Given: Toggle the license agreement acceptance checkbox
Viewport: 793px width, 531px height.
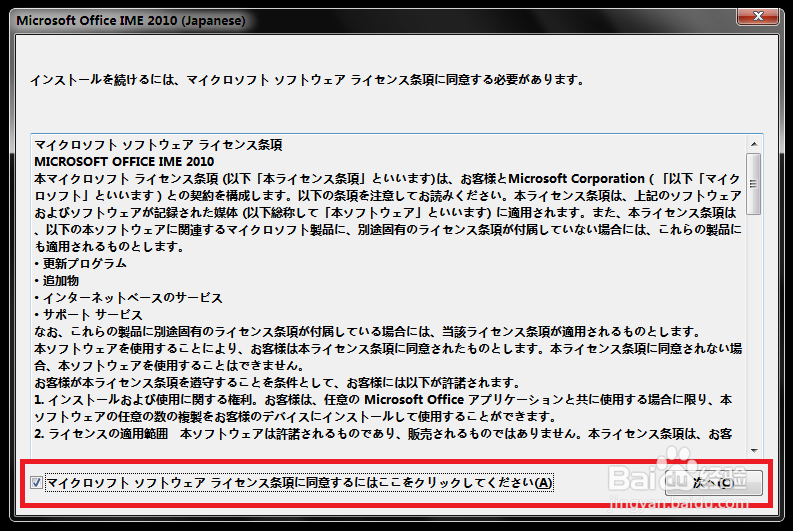Looking at the screenshot, I should pyautogui.click(x=36, y=482).
